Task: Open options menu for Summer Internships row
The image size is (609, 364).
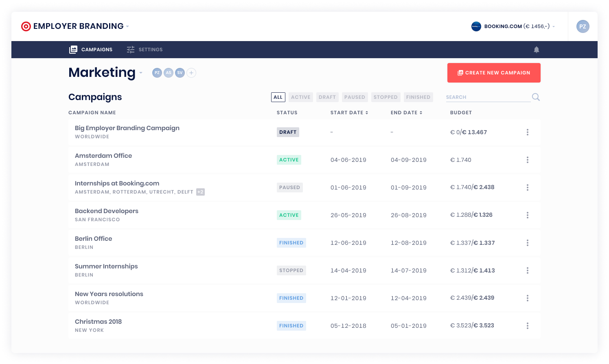Action: point(528,270)
